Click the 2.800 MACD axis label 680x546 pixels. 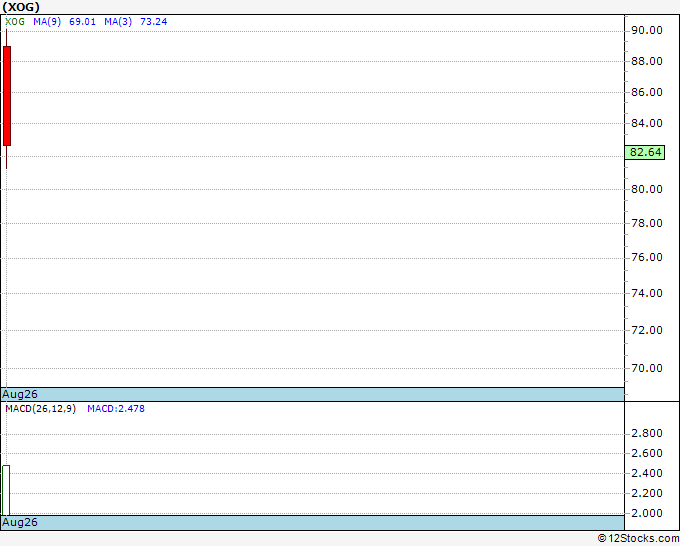[647, 433]
